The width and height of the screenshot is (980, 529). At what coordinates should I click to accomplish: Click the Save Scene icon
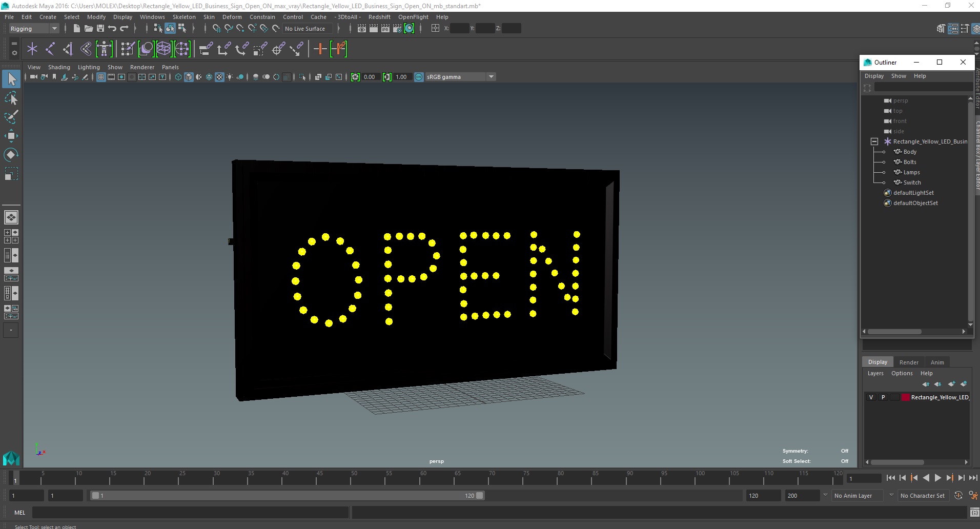coord(100,29)
